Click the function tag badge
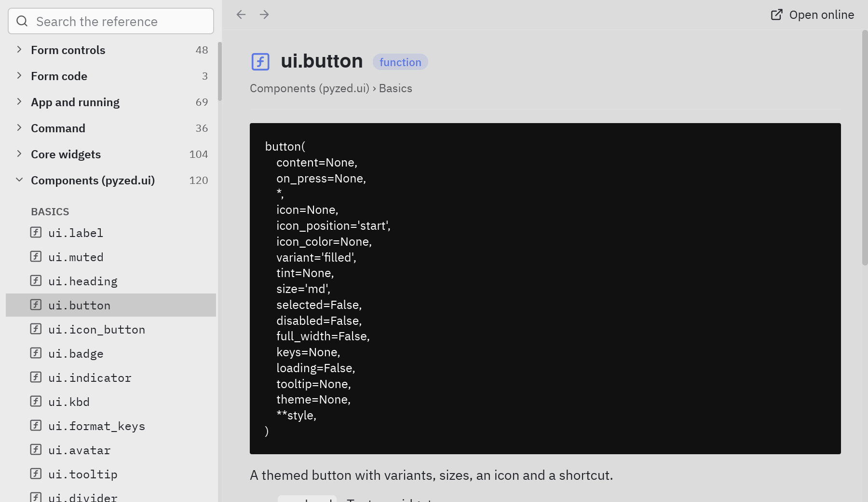 point(400,62)
